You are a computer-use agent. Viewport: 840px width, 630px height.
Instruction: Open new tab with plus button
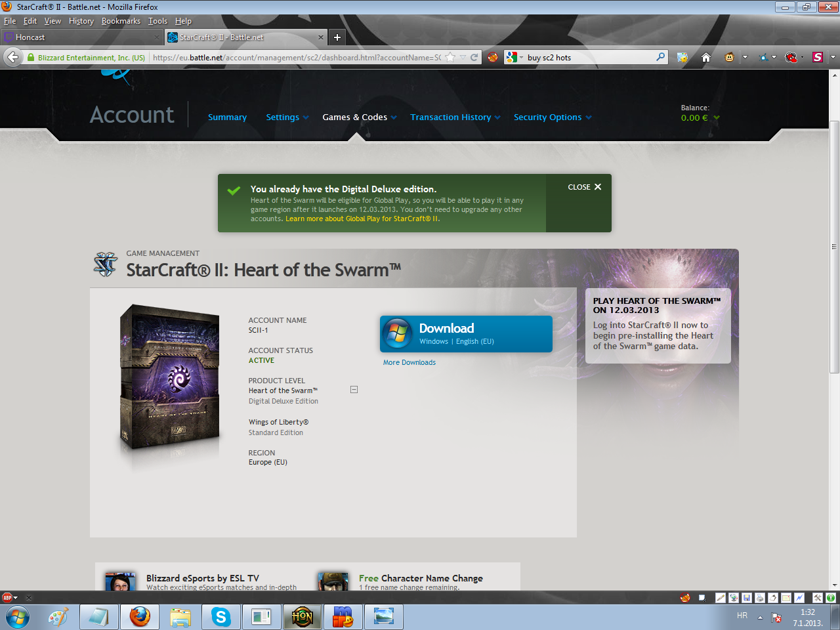[337, 37]
